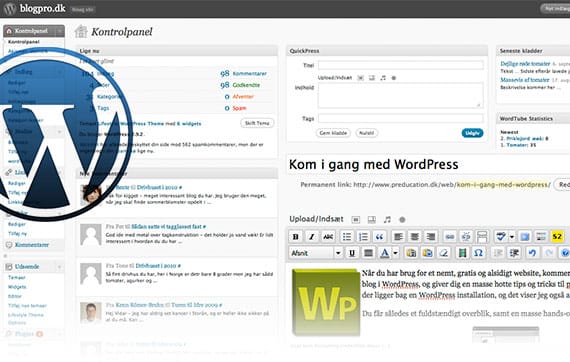Click the blue Udgiv publish button
This screenshot has width=570, height=362.
[x=472, y=133]
